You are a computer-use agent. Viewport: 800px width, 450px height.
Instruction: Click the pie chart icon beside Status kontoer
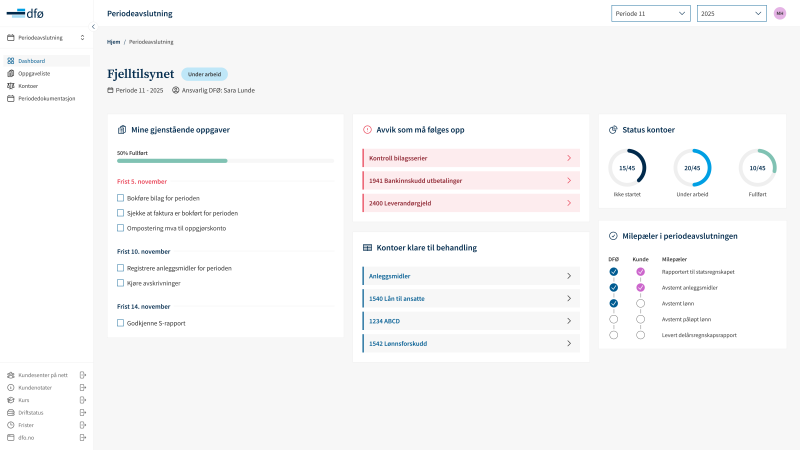click(613, 130)
